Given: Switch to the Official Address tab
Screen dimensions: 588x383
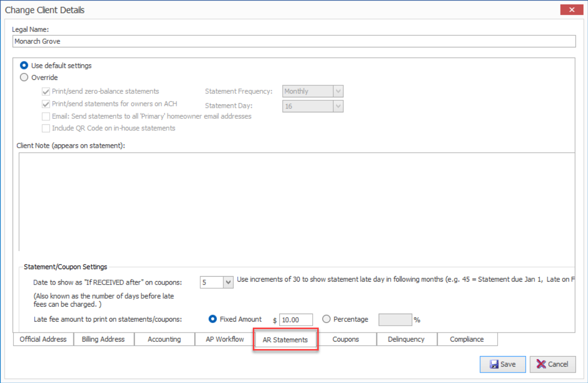Looking at the screenshot, I should pos(43,340).
